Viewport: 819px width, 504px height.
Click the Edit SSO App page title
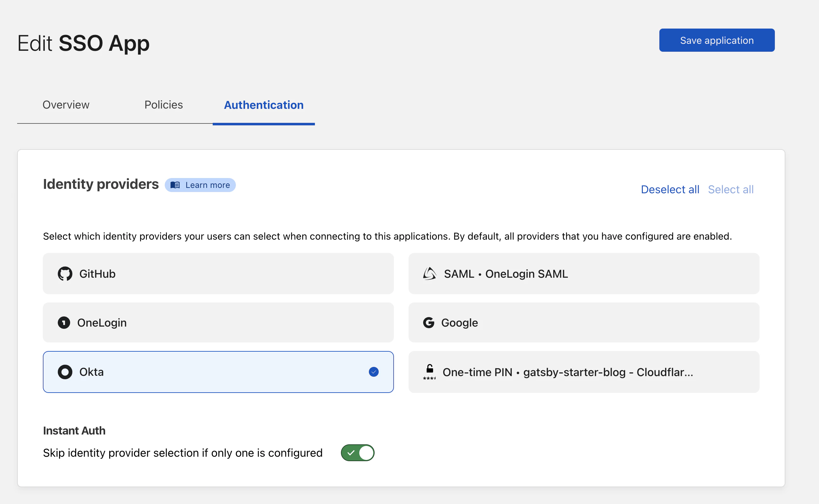pyautogui.click(x=83, y=43)
